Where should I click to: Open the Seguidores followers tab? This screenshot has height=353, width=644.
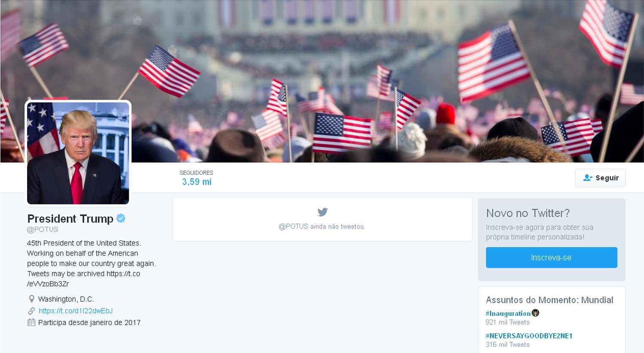[196, 177]
